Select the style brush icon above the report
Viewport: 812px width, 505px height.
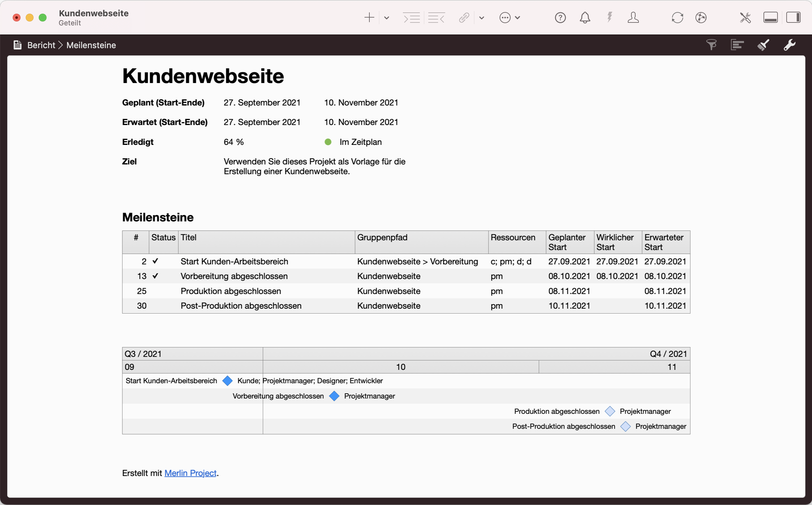point(764,45)
